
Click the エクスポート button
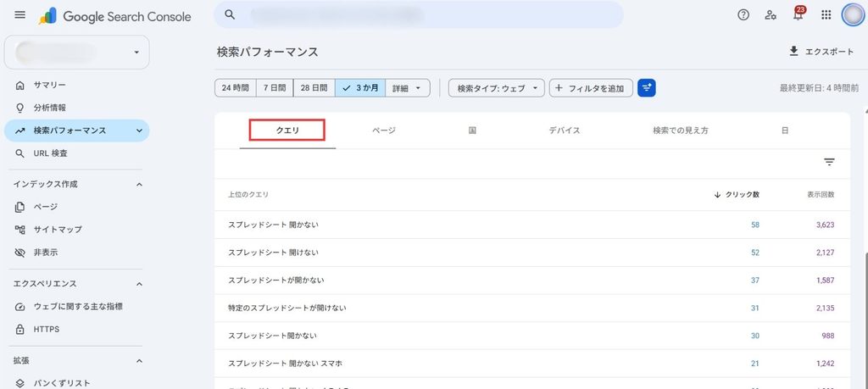pyautogui.click(x=821, y=51)
